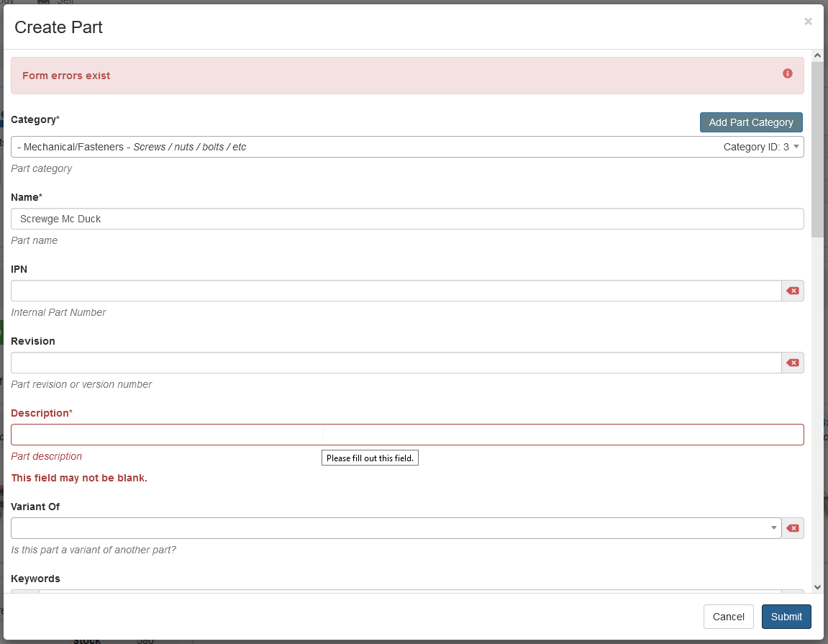Click the info icon in error banner
Viewport: 828px width, 644px height.
(x=788, y=73)
